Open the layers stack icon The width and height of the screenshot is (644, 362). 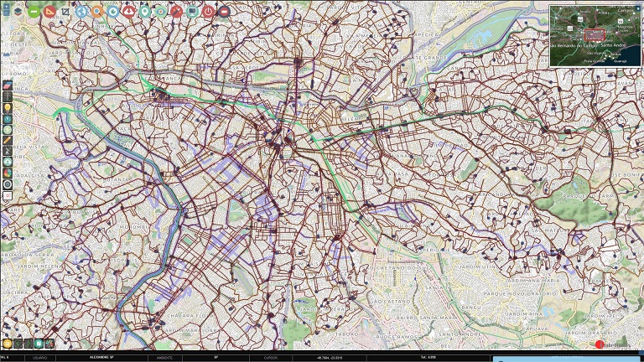[x=18, y=13]
